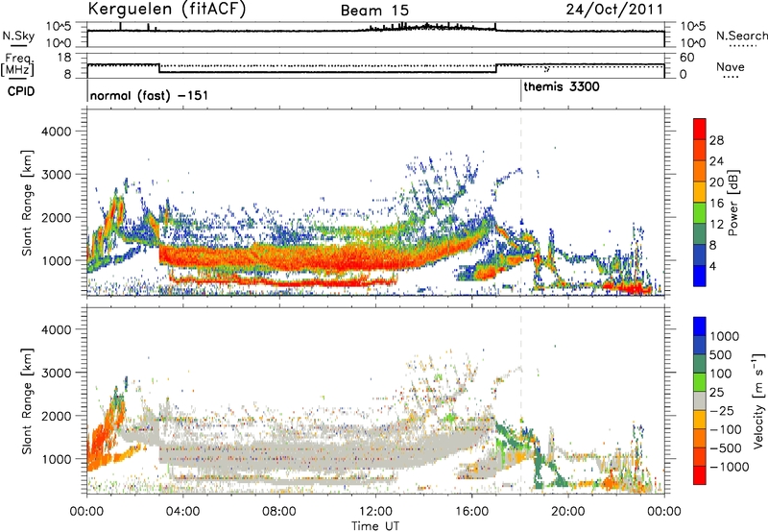The image size is (768, 532).
Task: Click the Beam 15 label
Action: point(374,11)
